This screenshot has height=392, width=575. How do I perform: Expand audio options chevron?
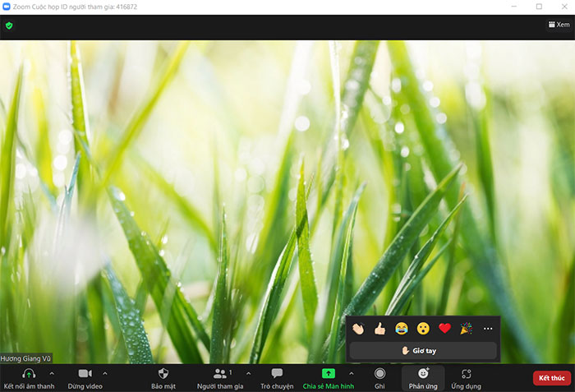(52, 373)
